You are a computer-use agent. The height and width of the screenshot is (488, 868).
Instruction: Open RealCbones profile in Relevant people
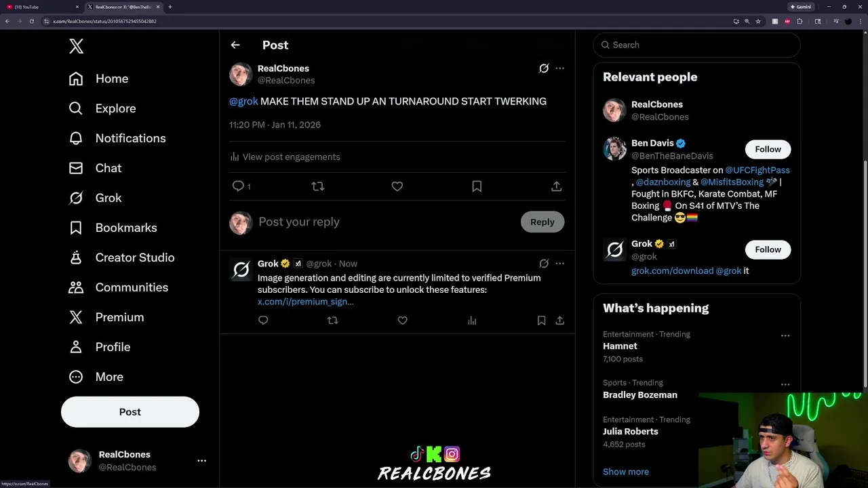click(657, 104)
